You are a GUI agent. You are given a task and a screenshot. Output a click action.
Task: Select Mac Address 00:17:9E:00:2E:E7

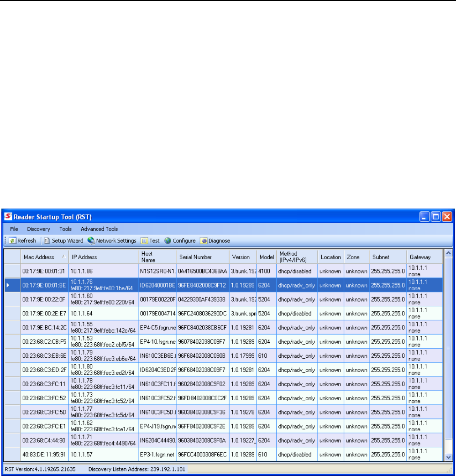44,313
